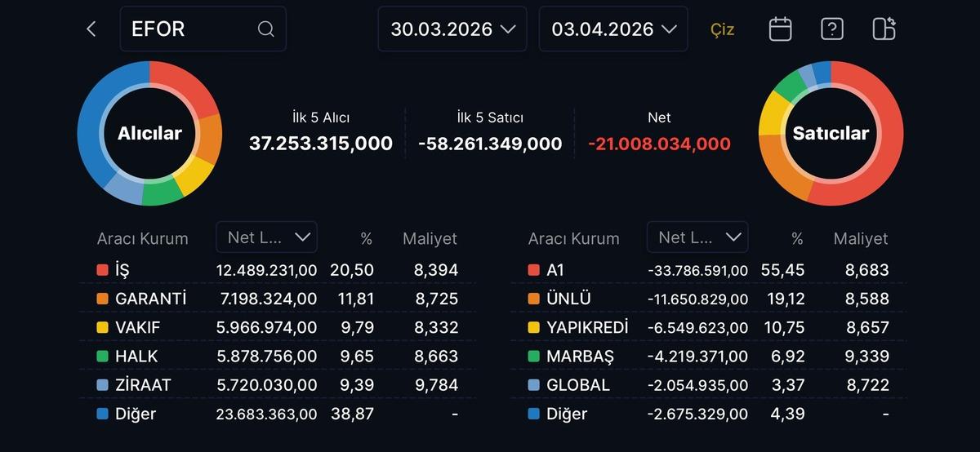Go back using the left arrow icon
Viewport: 980px width, 452px height.
pos(91,29)
